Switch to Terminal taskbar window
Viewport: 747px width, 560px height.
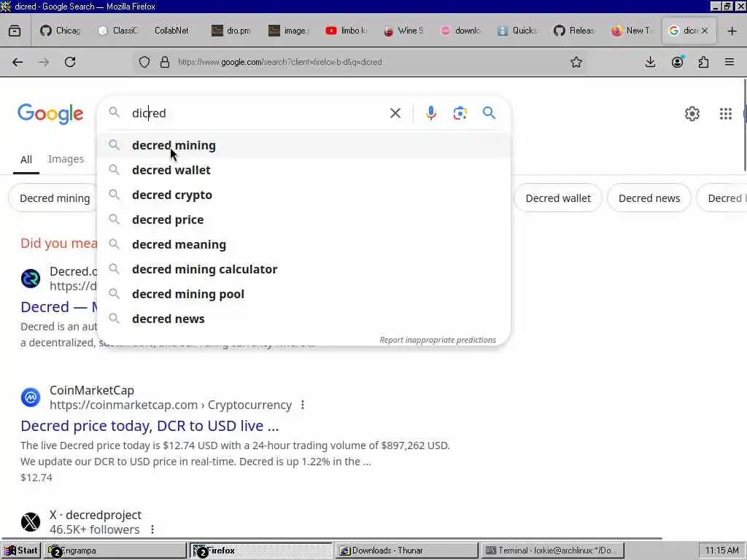coord(552,551)
